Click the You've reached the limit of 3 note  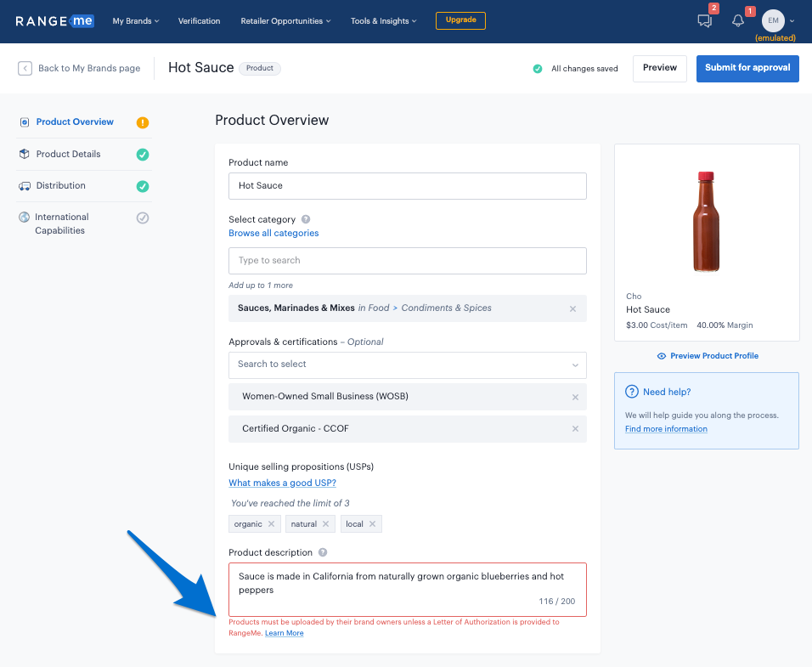coord(290,503)
